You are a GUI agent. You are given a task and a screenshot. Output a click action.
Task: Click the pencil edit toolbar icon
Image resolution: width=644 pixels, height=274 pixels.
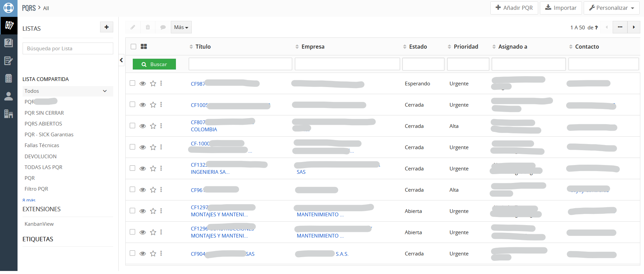pyautogui.click(x=133, y=27)
